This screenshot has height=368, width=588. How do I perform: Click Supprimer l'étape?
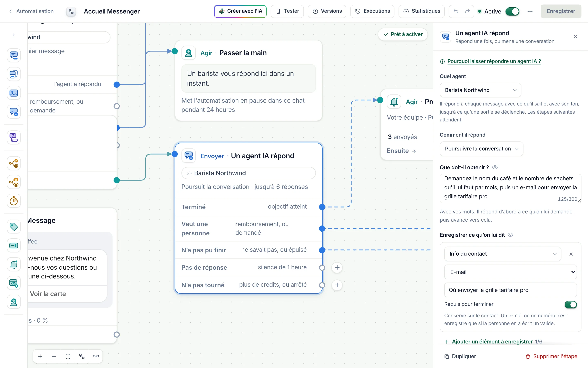tap(551, 356)
